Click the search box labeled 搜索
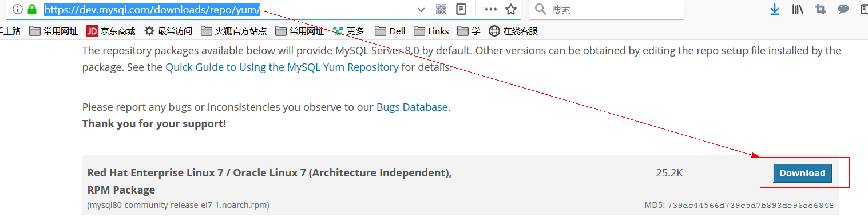 (607, 9)
